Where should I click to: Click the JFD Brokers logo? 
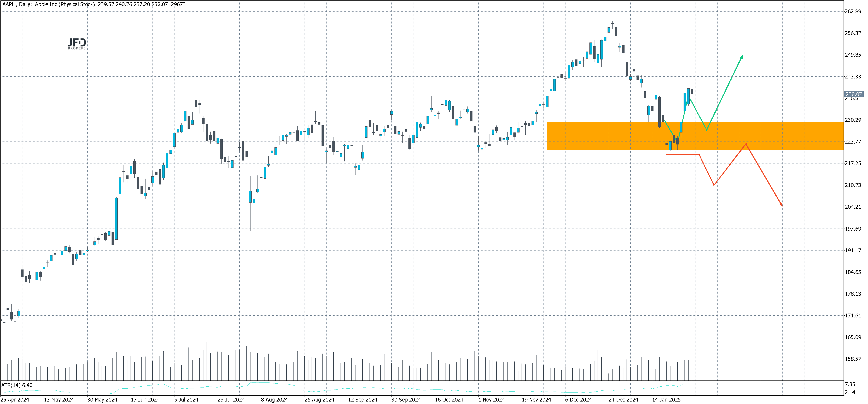click(x=77, y=44)
